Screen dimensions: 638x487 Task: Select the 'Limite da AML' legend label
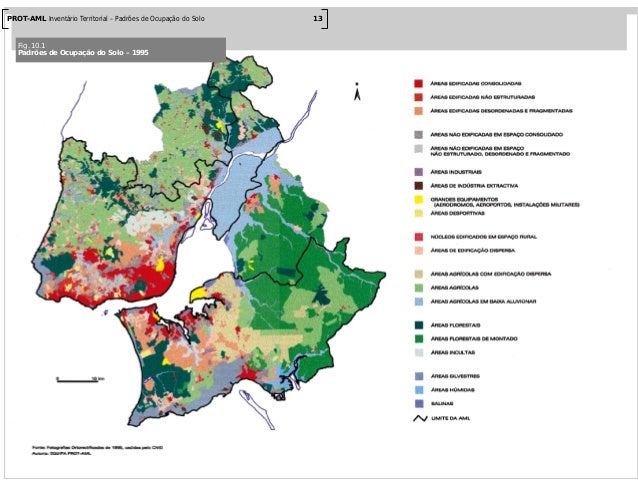(450, 418)
